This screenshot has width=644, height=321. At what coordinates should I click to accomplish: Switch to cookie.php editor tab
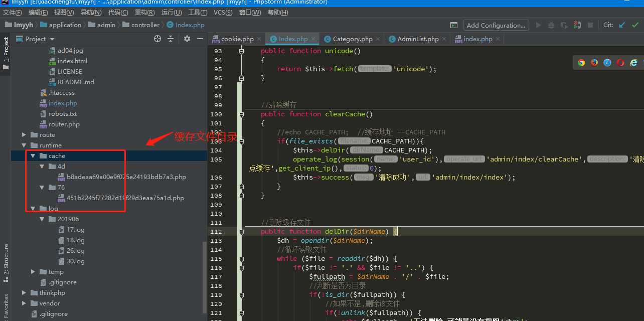pyautogui.click(x=237, y=39)
